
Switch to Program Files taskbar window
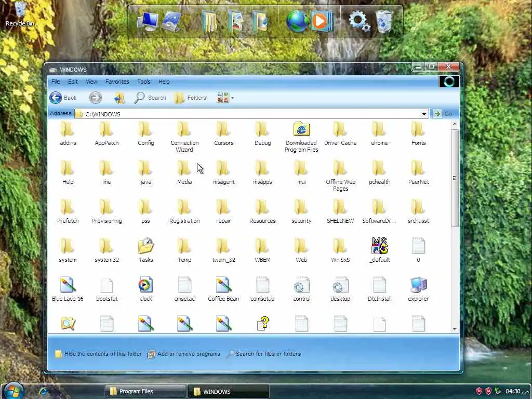(145, 392)
